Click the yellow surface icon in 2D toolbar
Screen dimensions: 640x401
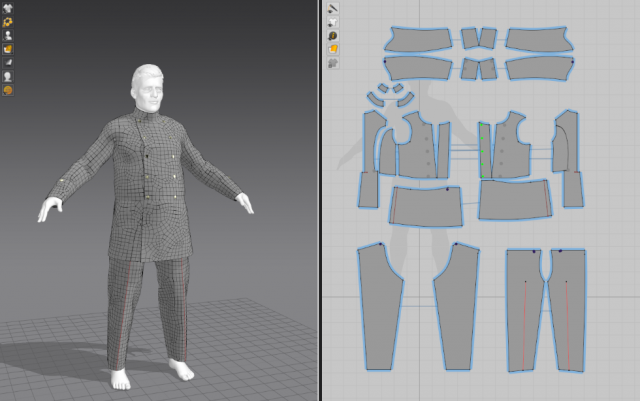332,48
